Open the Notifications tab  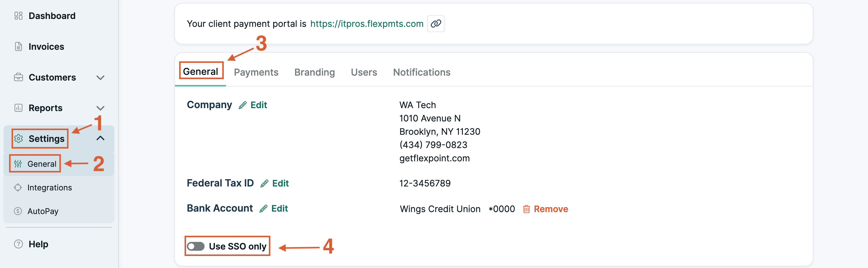pyautogui.click(x=421, y=72)
